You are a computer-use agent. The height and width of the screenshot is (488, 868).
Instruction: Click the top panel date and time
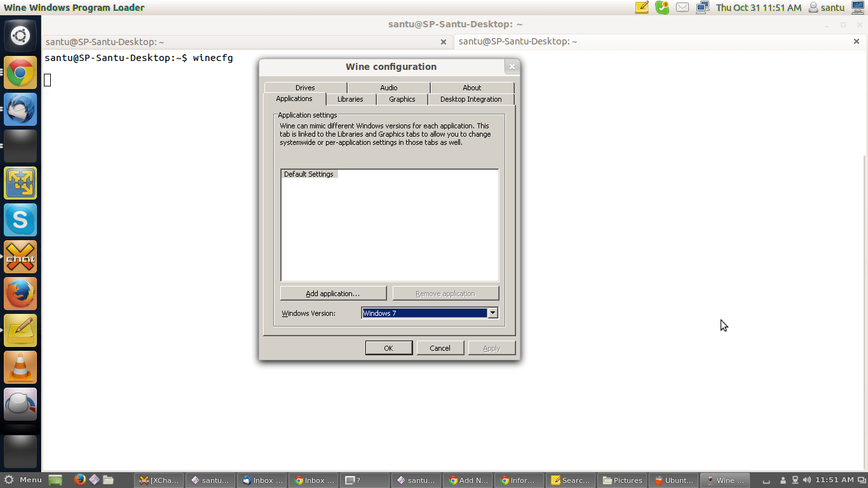[759, 8]
